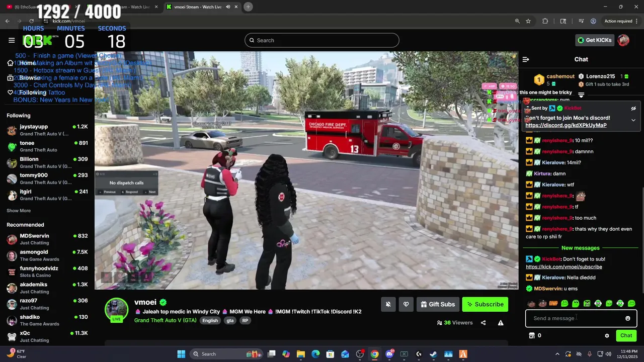Click the English language tag
This screenshot has height=362, width=644.
coord(210,321)
